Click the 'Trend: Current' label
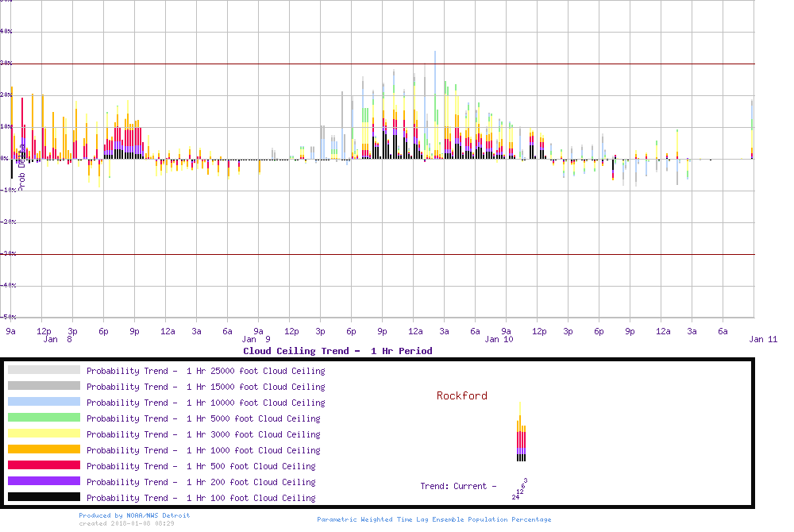Image resolution: width=794 pixels, height=532 pixels. [458, 486]
